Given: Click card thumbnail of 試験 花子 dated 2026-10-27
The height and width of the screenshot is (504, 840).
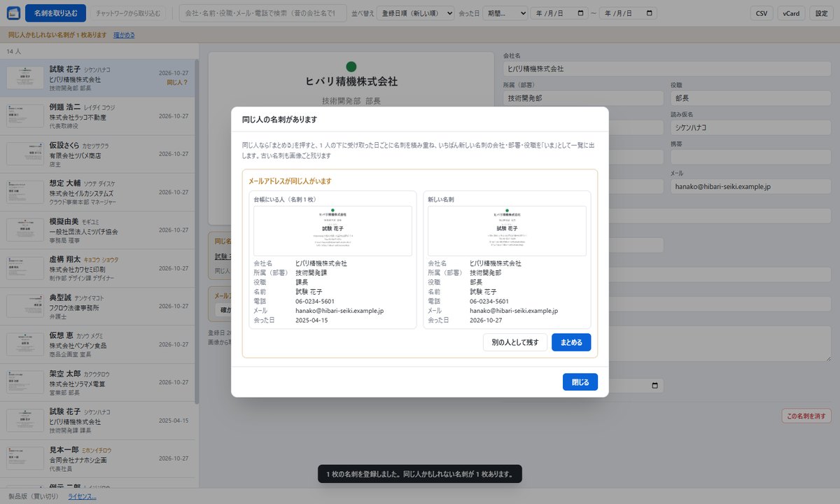Looking at the screenshot, I should (25, 78).
